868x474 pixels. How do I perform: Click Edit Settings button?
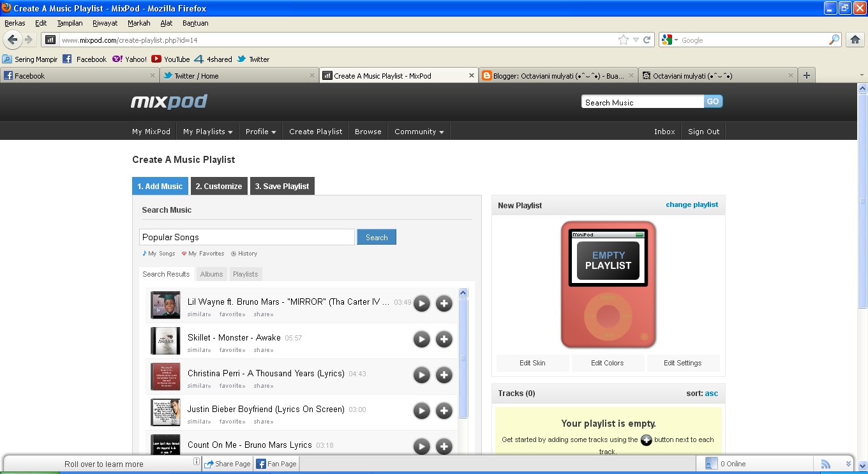pos(683,363)
